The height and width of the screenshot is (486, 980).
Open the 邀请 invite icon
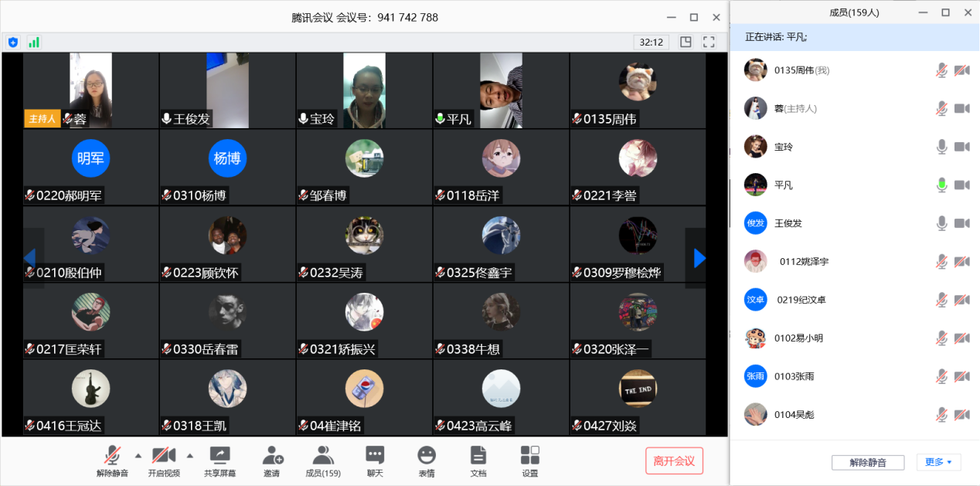272,455
